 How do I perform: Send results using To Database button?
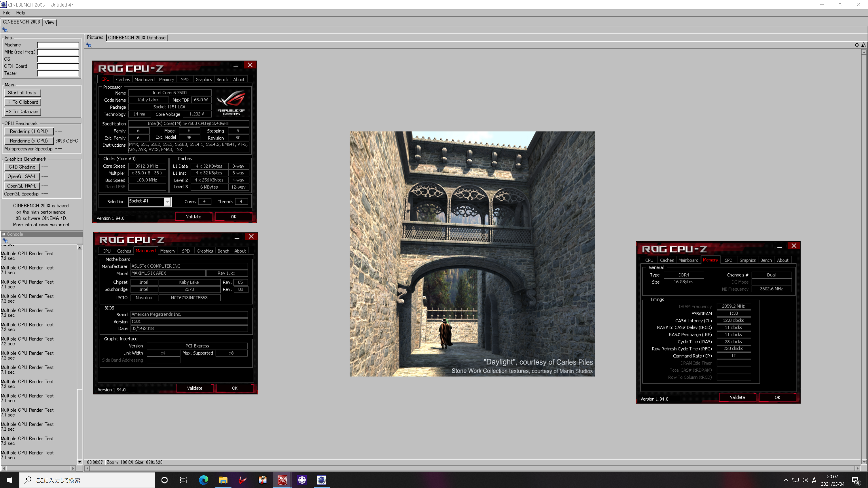coord(22,111)
